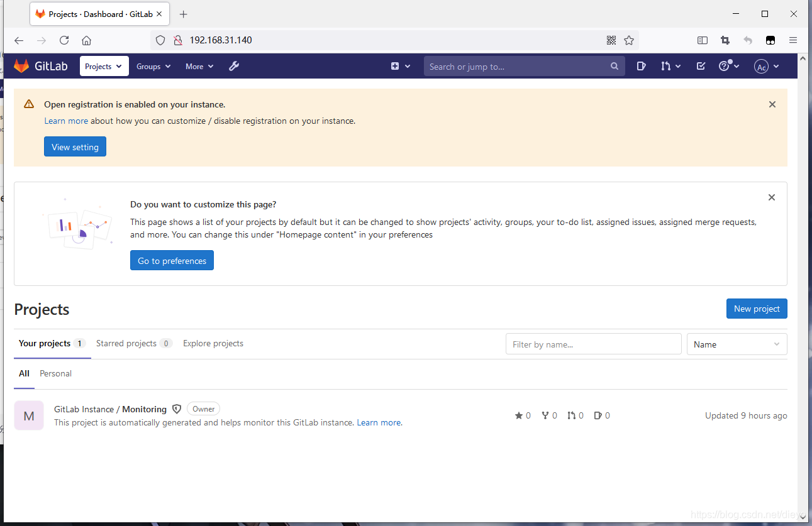Click the screenshot crop icon in toolbar
This screenshot has height=526, width=812.
click(725, 40)
